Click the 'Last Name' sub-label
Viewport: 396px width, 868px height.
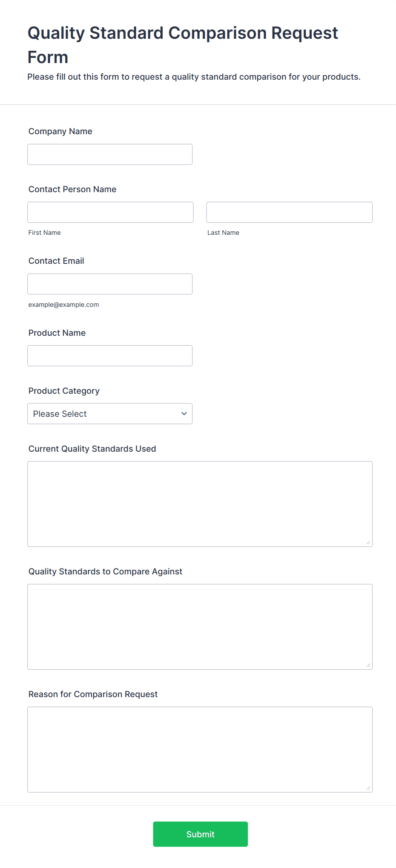pos(223,233)
